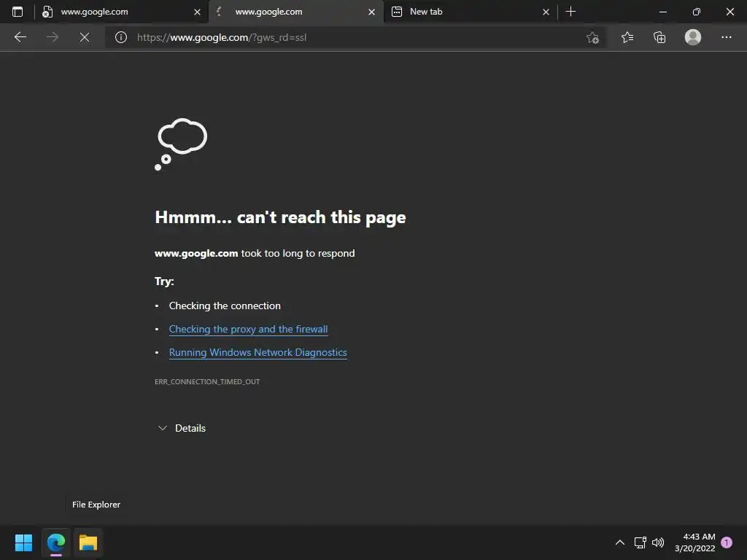Switch to the New tab tab
This screenshot has width=747, height=560.
coord(470,12)
